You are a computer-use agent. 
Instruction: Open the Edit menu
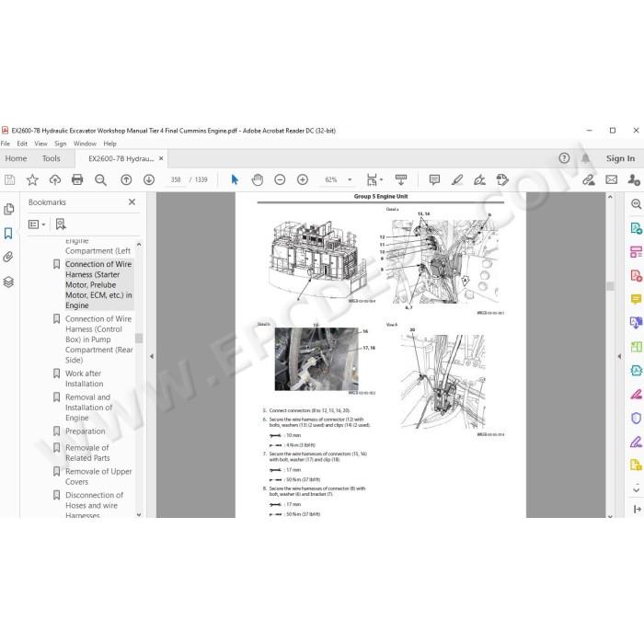coord(22,144)
